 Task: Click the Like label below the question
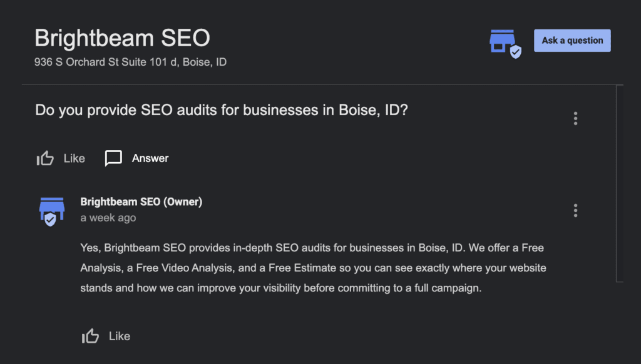point(74,158)
